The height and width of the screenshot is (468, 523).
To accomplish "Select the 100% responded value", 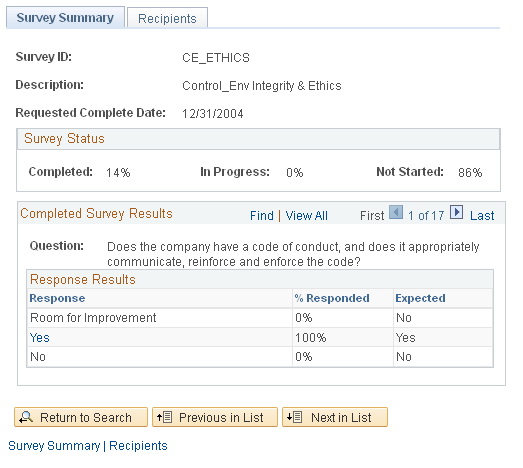I will click(x=311, y=338).
